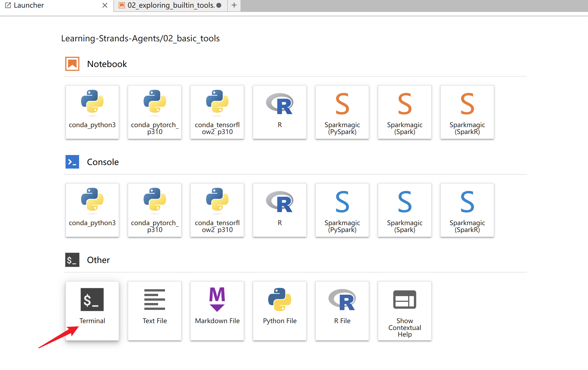Viewport: 588px width, 370px height.
Task: Close the Launcher tab
Action: click(x=105, y=5)
